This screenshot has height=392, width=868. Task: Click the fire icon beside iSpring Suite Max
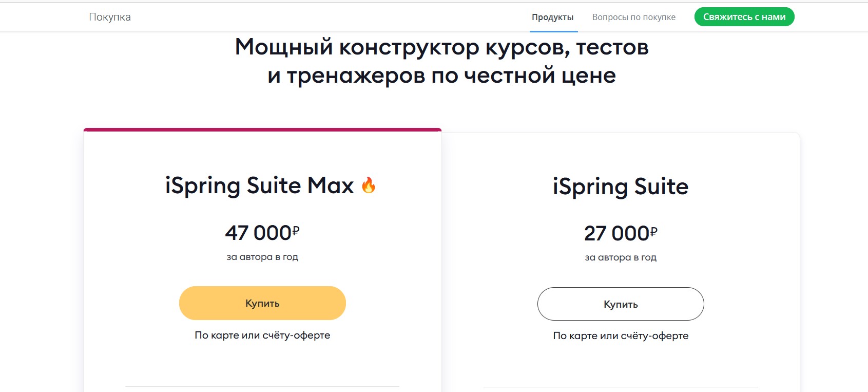pos(369,185)
